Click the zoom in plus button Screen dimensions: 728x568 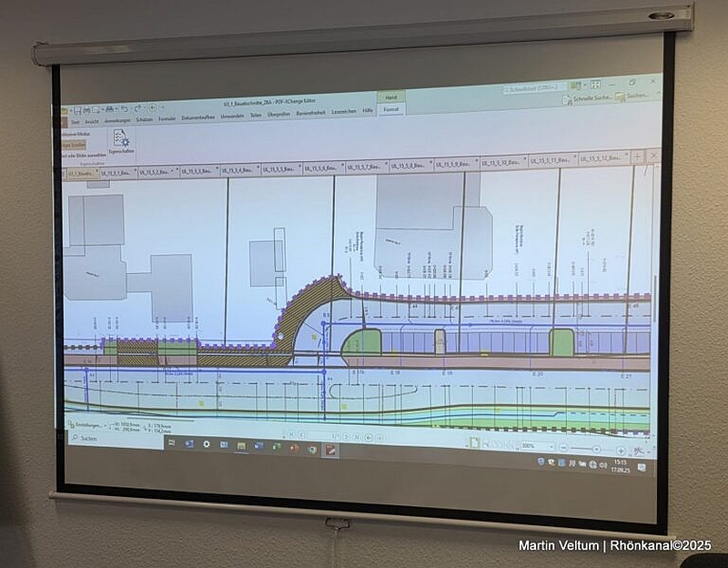(x=621, y=450)
